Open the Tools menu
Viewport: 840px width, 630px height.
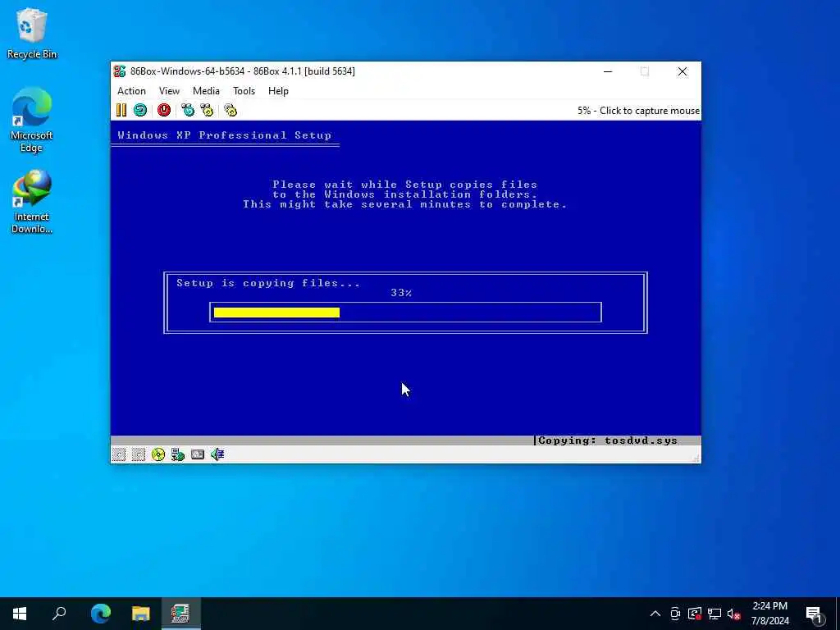pyautogui.click(x=244, y=91)
